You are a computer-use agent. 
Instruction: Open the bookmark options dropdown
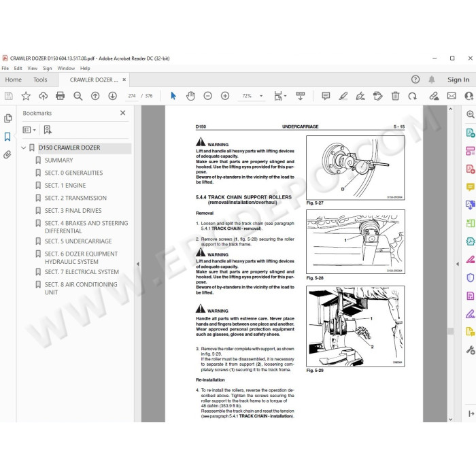pyautogui.click(x=29, y=130)
